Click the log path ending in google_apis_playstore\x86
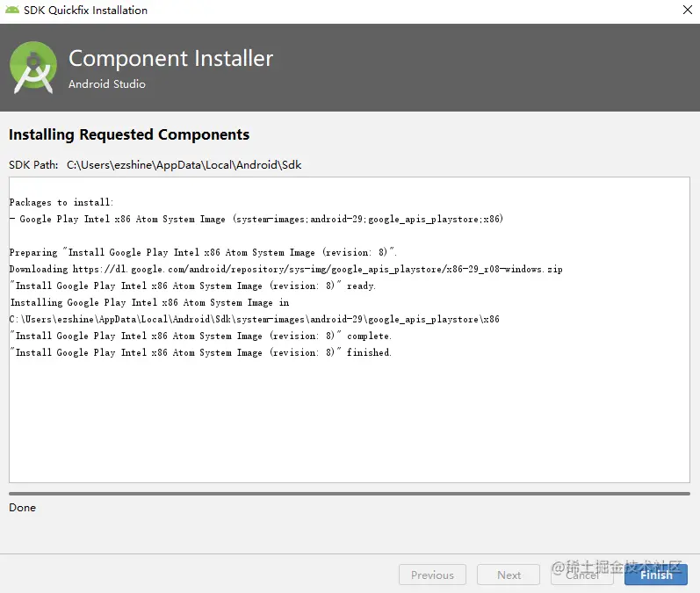 255,319
